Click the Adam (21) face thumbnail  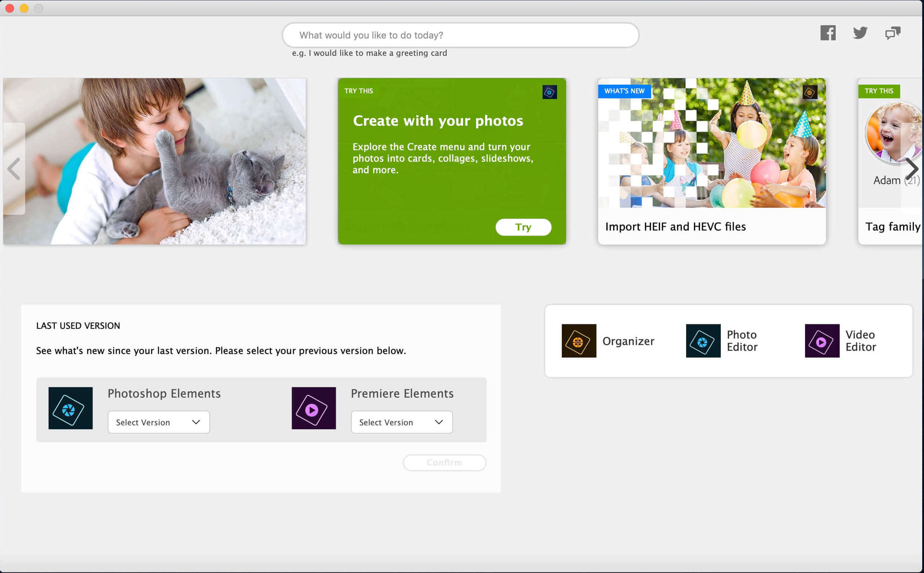894,132
